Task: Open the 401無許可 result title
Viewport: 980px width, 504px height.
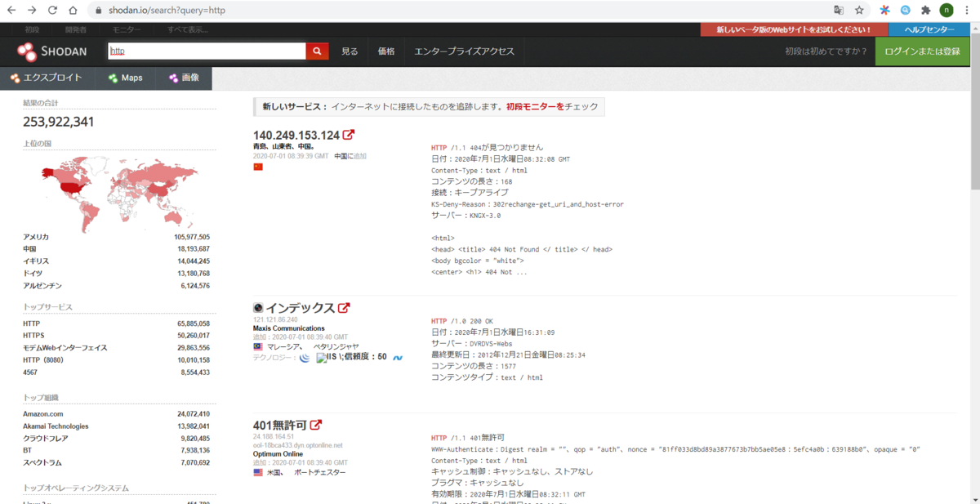Action: click(280, 425)
